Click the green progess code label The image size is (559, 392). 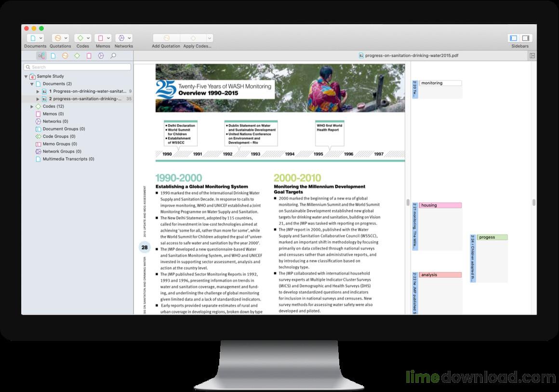[492, 237]
